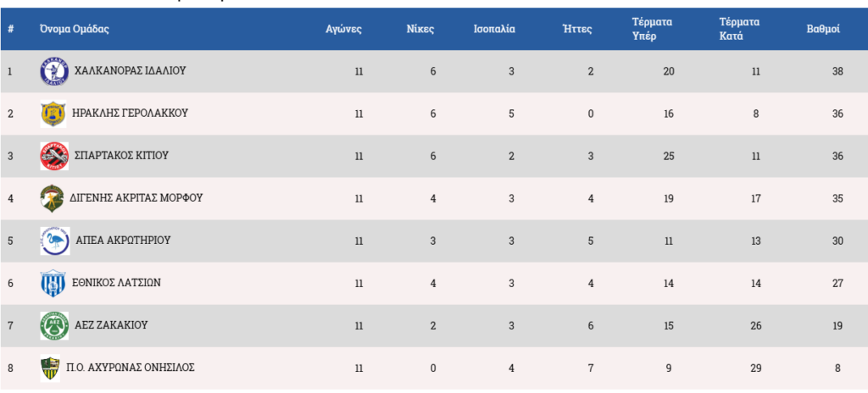Click the ΔΙΓΕΝΗΣ ΑΚΡΙΤΑΣ ΜΟΡΦΟΥ team badge
The width and height of the screenshot is (868, 393).
(53, 198)
